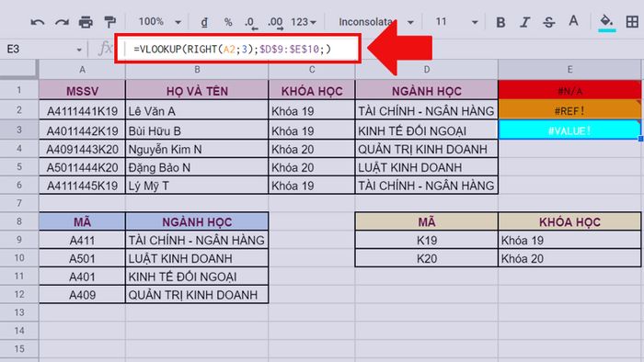This screenshot has height=362, width=644.
Task: Select cell with #REF! error
Action: coord(569,110)
